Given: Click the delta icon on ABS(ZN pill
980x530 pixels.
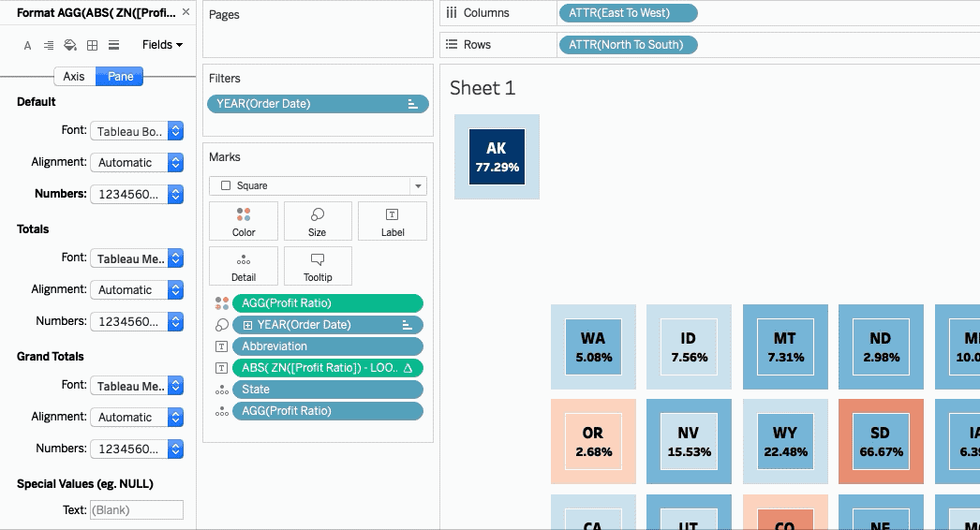Looking at the screenshot, I should click(x=408, y=368).
